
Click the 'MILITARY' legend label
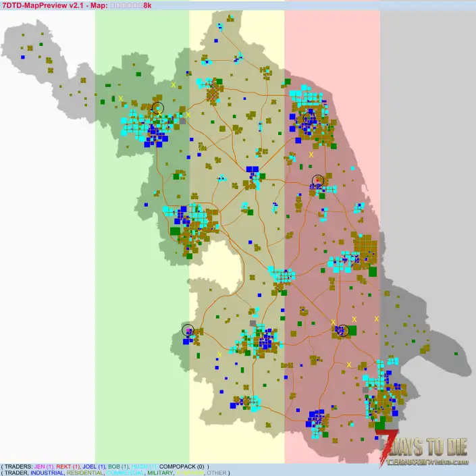click(160, 473)
